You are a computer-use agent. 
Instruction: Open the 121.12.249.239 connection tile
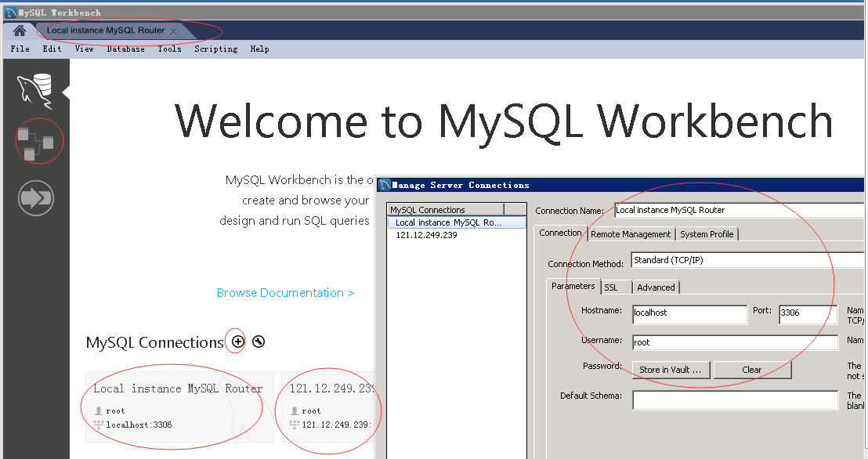(327, 407)
